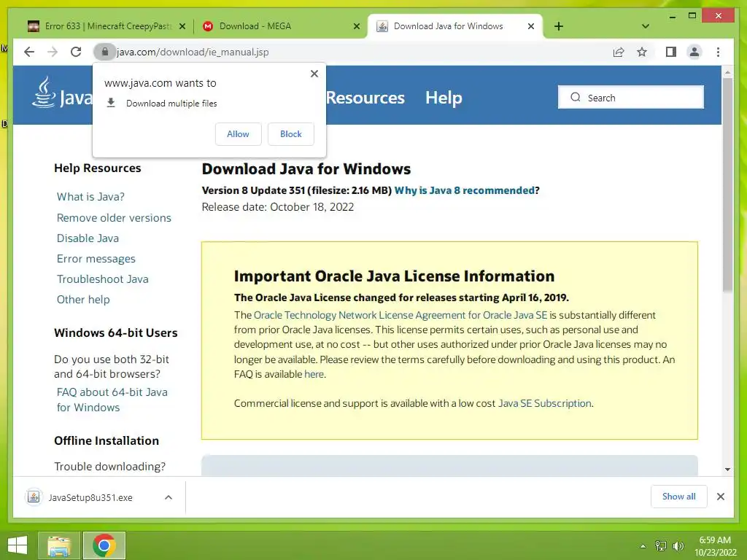Viewport: 747px width, 560px height.
Task: Reload the Java download page
Action: [x=76, y=52]
